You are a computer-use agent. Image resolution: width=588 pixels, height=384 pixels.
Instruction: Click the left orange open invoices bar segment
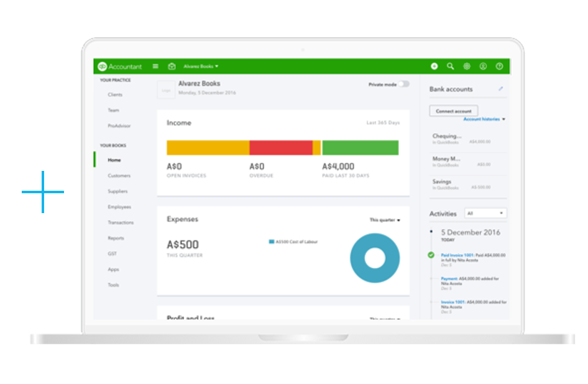(x=208, y=148)
